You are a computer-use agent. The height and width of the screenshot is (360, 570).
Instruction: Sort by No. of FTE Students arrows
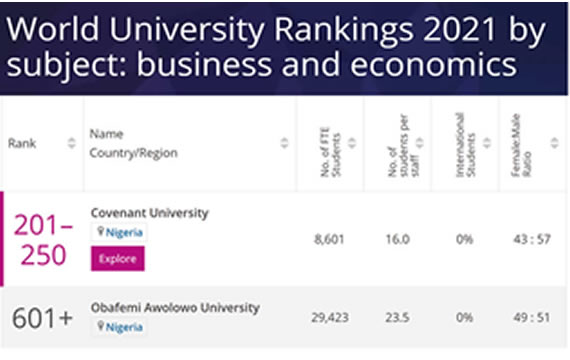(352, 143)
